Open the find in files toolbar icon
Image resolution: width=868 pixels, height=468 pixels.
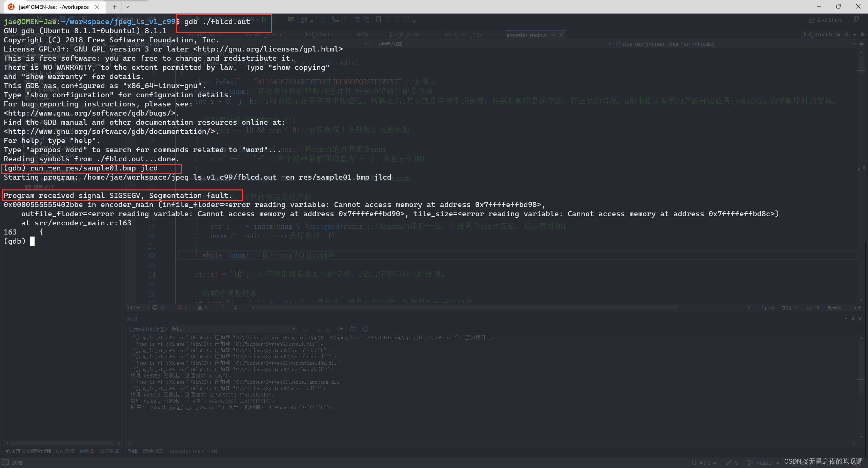tap(291, 20)
